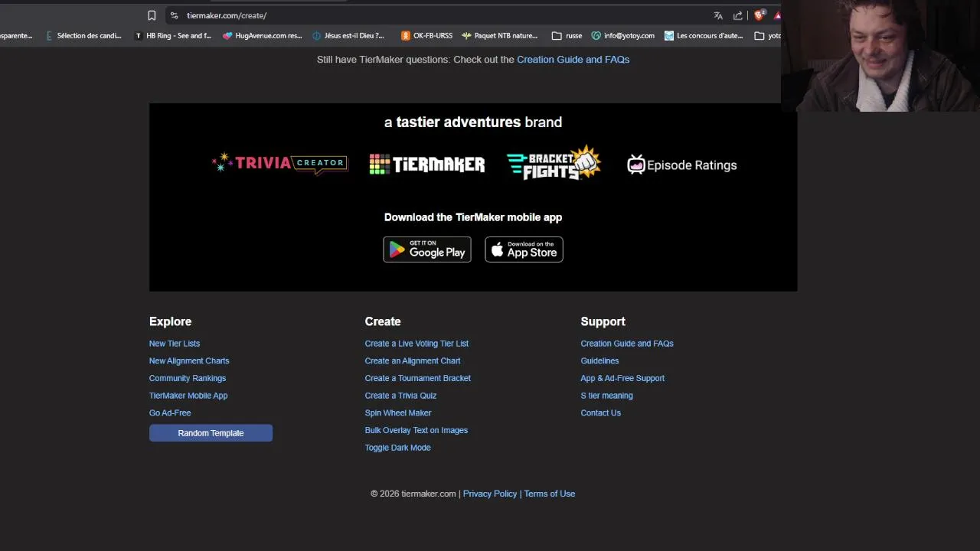The height and width of the screenshot is (551, 980).
Task: Click Download on the App Store badge
Action: (x=524, y=249)
